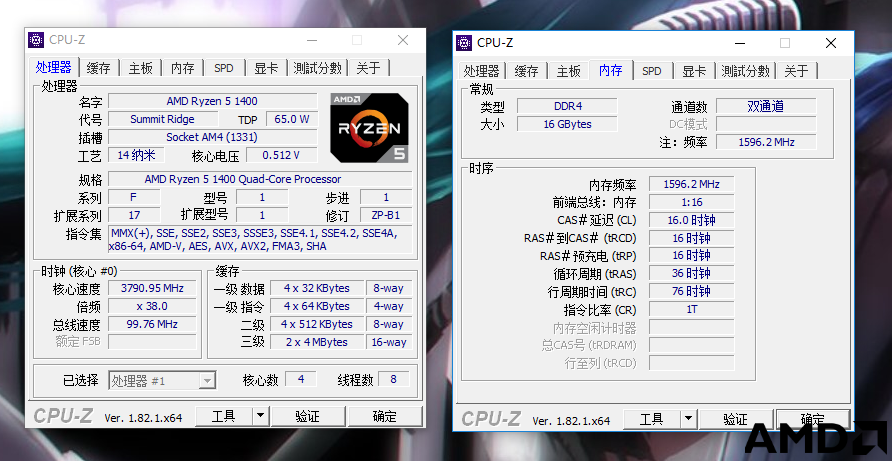The height and width of the screenshot is (461, 892).
Task: Click the 4 x 32 KBytes L1 data value
Action: [317, 289]
